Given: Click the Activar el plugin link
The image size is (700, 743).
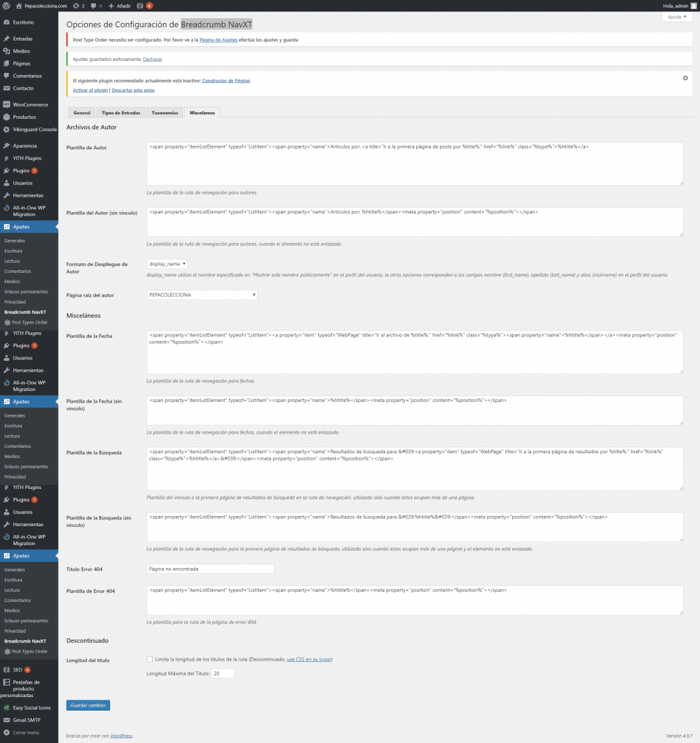Looking at the screenshot, I should [x=90, y=90].
